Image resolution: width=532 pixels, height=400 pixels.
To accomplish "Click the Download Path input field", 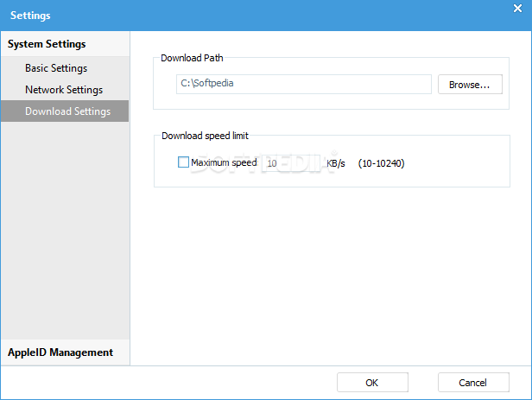I will point(304,84).
